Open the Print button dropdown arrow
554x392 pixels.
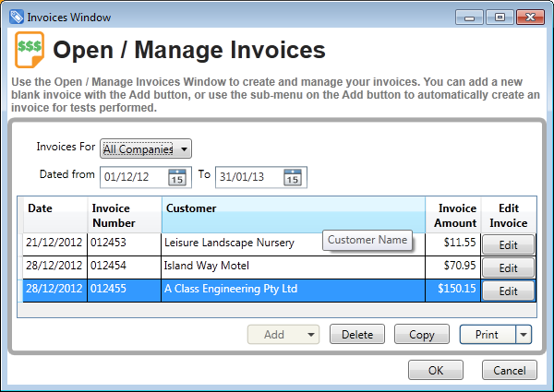(x=524, y=335)
